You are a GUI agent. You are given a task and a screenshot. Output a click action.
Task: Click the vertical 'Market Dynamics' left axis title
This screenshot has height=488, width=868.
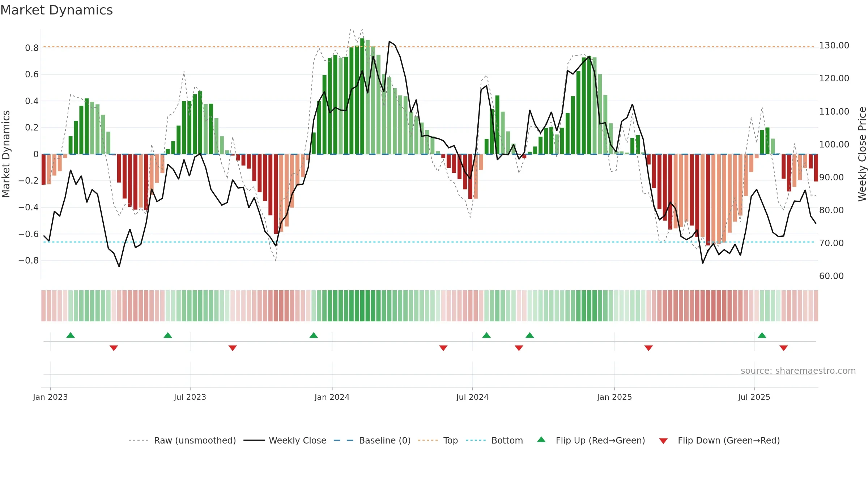click(6, 154)
